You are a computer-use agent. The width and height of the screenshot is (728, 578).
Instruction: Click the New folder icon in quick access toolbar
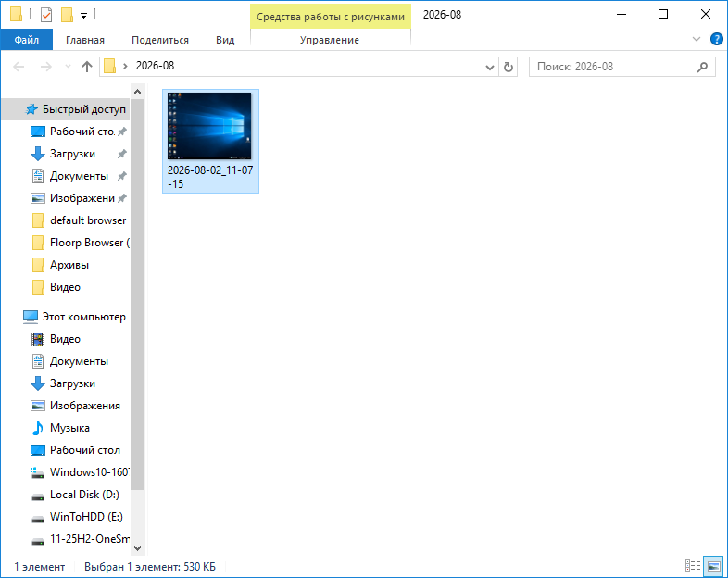tap(67, 15)
